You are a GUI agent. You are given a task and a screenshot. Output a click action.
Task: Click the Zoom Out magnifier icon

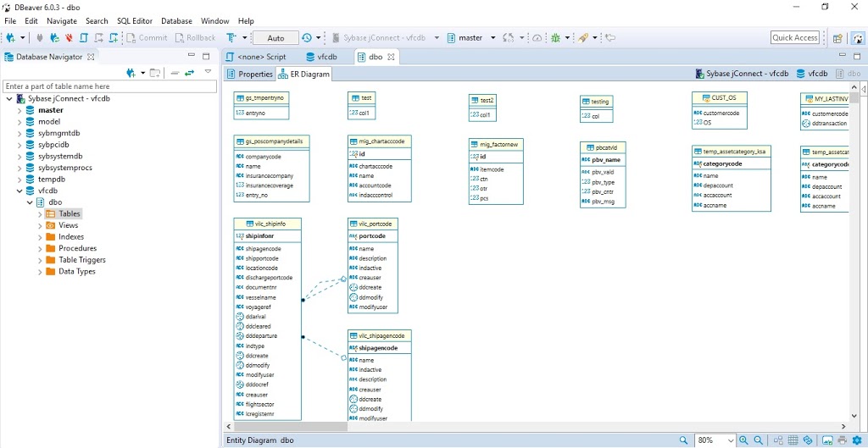tap(759, 440)
